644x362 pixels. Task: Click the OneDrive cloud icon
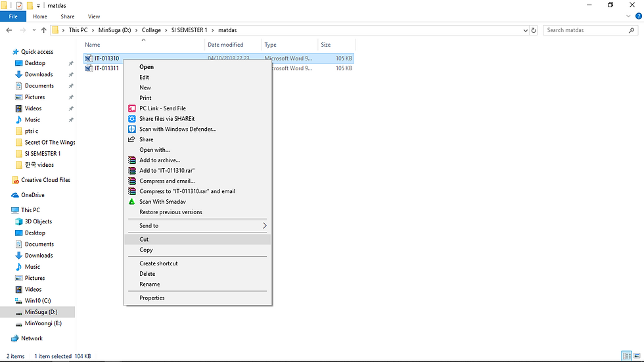point(15,195)
